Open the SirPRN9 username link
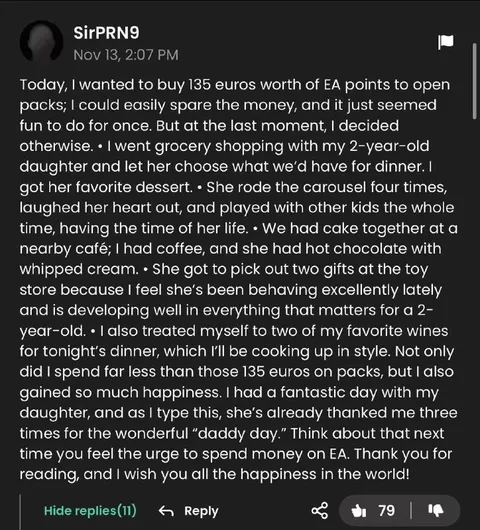480x530 pixels. (106, 33)
